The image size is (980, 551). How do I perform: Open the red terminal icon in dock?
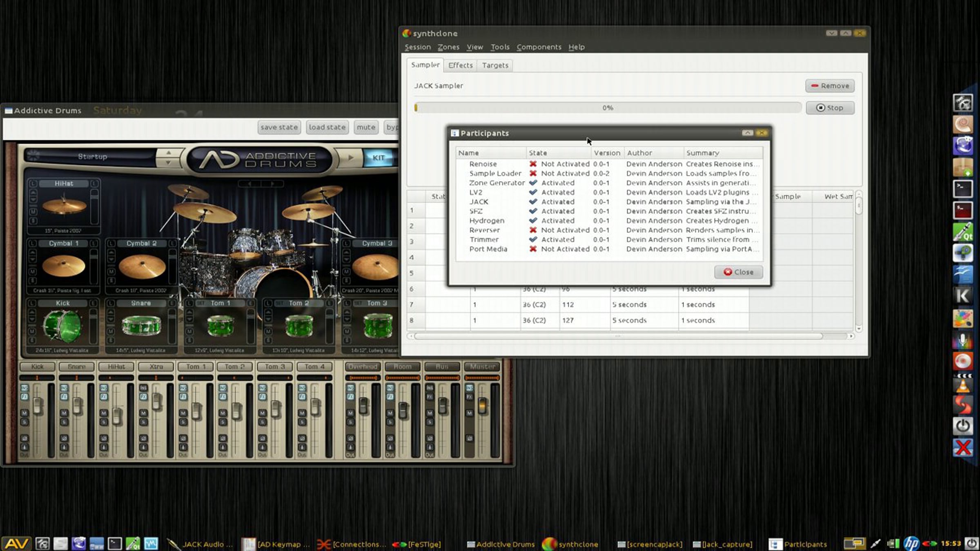(x=963, y=210)
